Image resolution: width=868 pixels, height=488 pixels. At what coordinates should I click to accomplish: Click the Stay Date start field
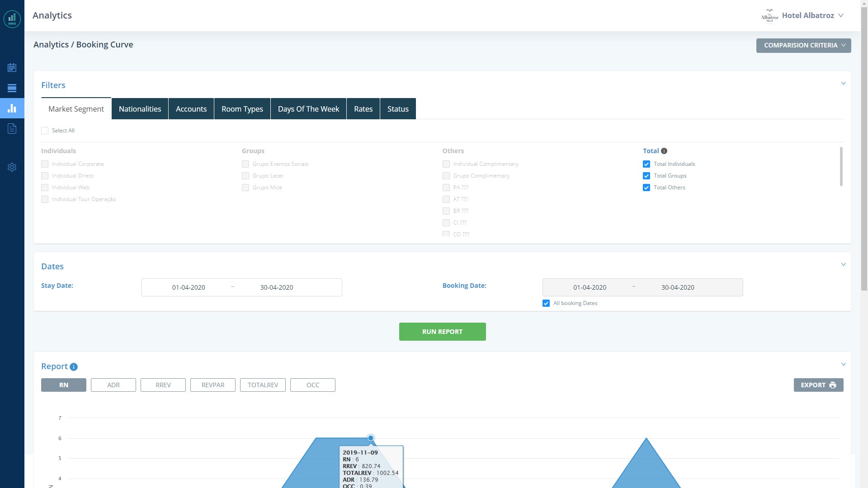(189, 287)
